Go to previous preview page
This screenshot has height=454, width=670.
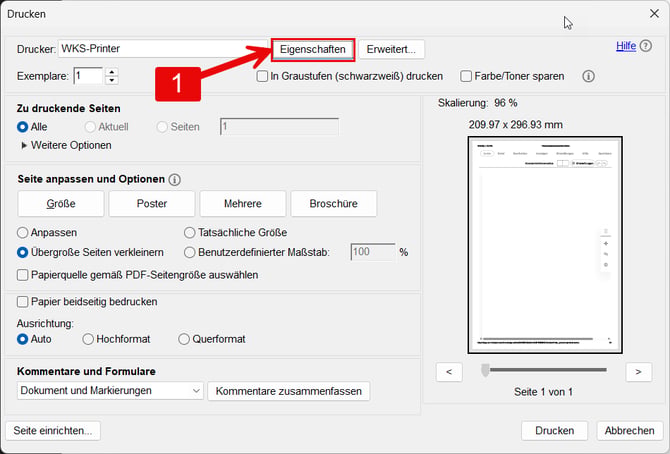449,372
